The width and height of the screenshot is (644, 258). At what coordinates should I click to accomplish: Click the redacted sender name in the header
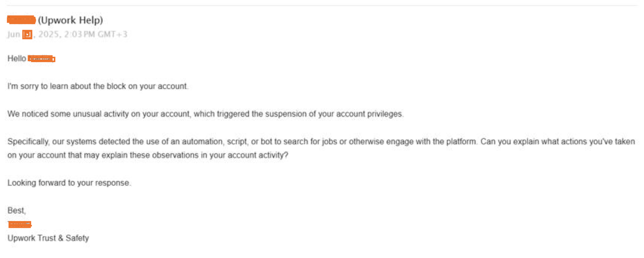click(x=21, y=20)
